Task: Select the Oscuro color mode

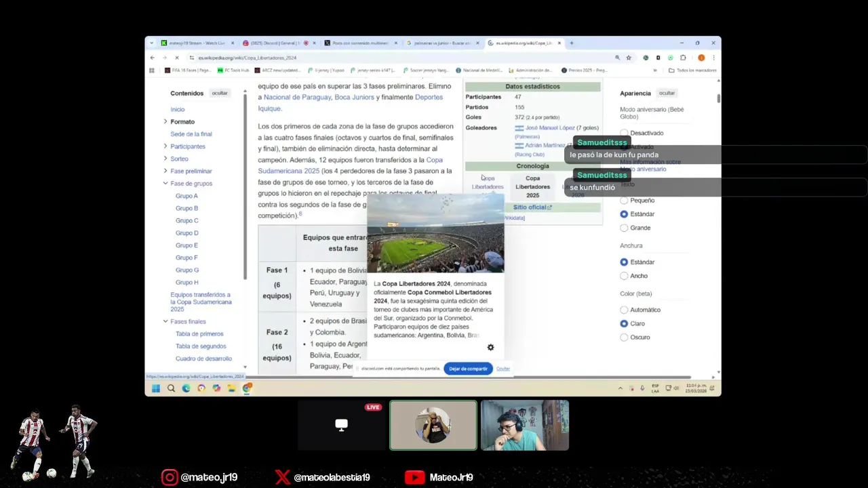Action: 624,337
